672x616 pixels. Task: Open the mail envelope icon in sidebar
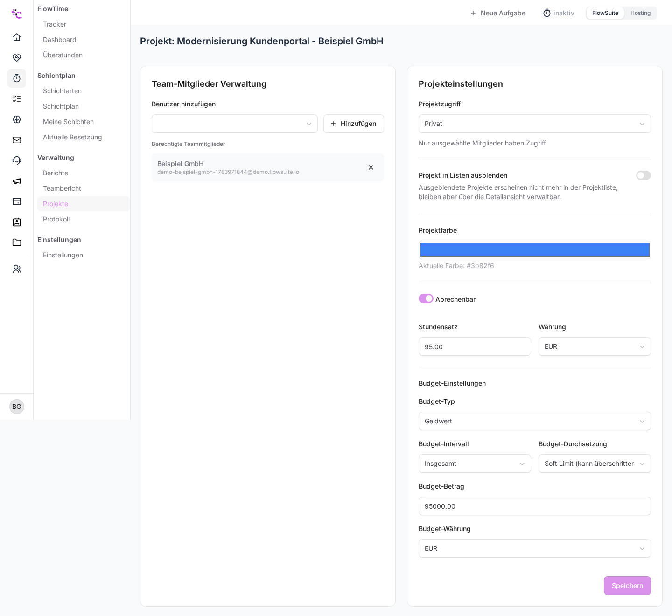coord(17,140)
